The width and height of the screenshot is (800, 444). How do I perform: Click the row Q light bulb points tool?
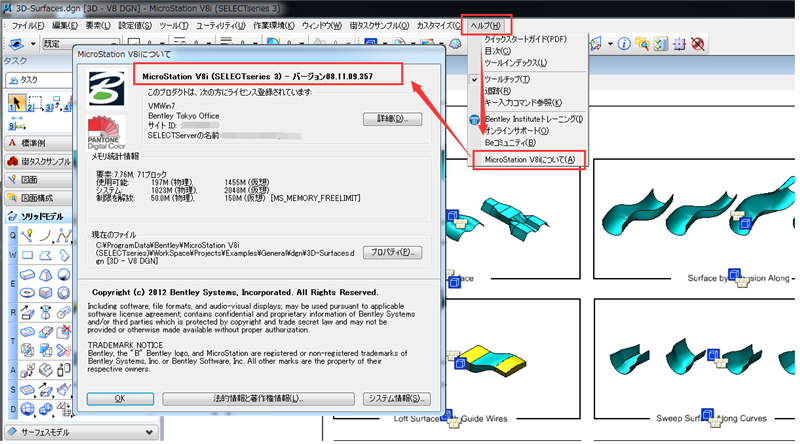point(27,235)
